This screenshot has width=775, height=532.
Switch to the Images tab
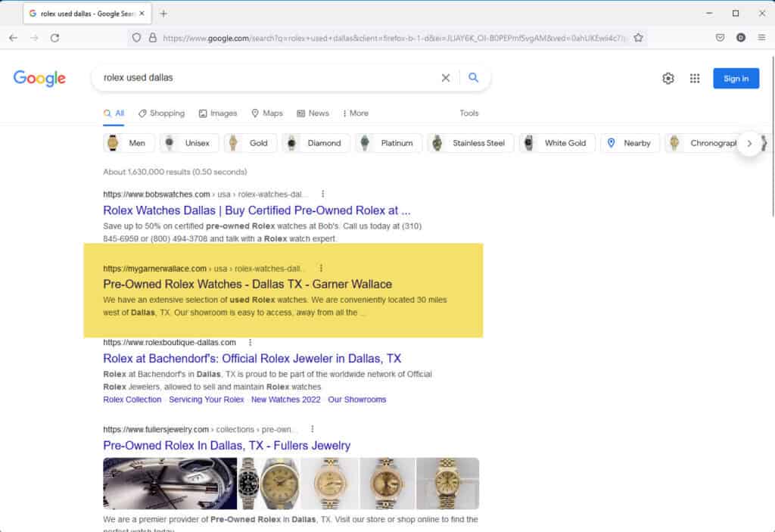(218, 114)
